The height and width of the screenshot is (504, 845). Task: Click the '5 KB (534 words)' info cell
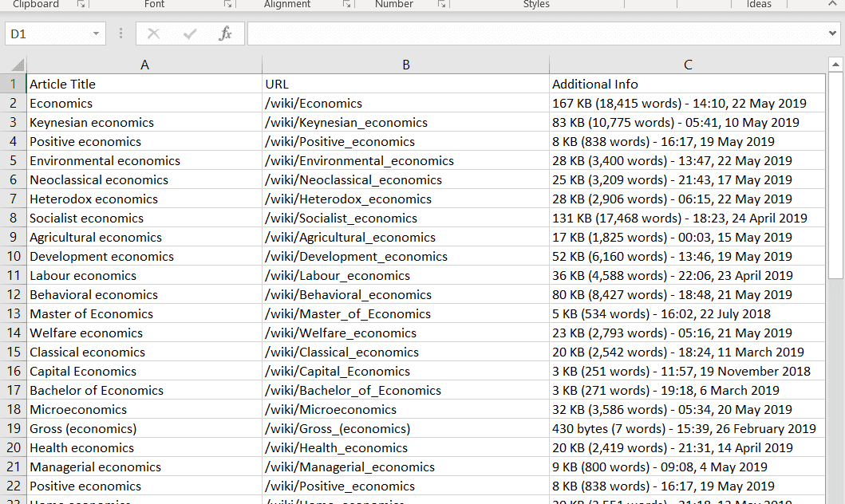[688, 314]
